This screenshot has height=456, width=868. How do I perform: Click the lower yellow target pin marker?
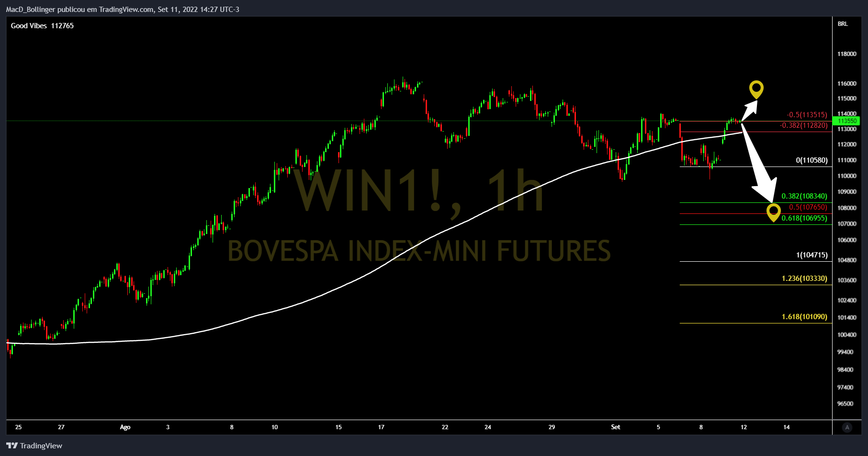[x=773, y=212]
